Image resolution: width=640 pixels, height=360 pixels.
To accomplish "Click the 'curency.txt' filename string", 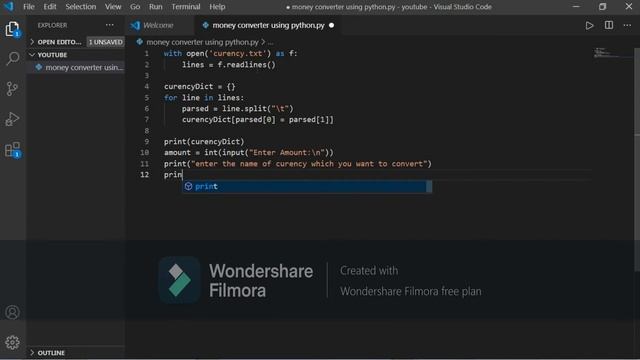I will click(238, 53).
